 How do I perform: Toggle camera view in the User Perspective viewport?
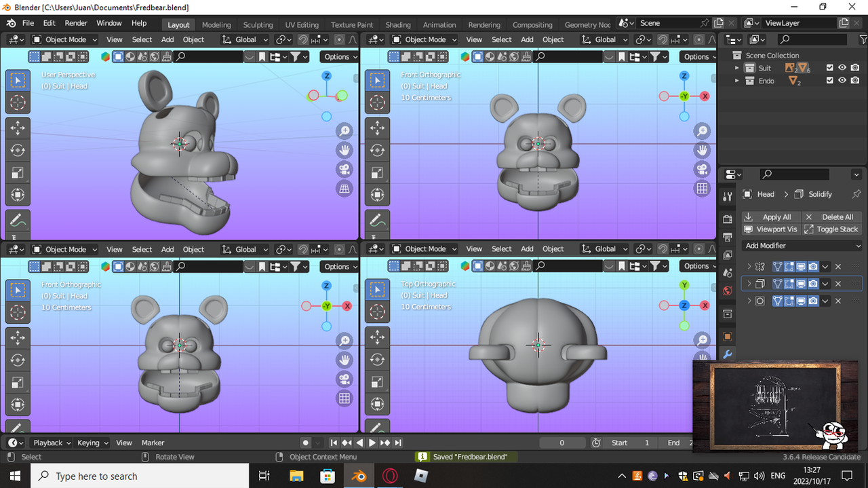[x=344, y=169]
